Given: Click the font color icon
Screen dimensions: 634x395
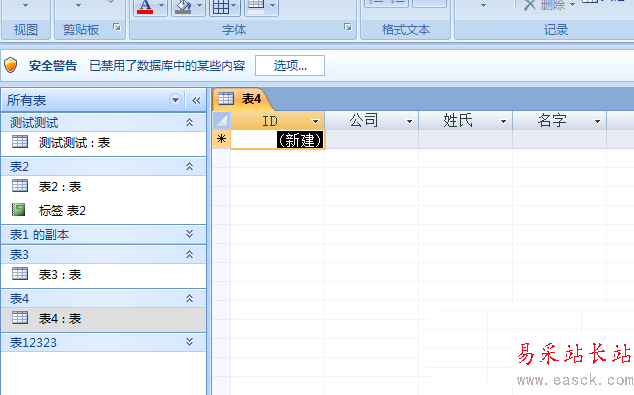Looking at the screenshot, I should tap(145, 6).
